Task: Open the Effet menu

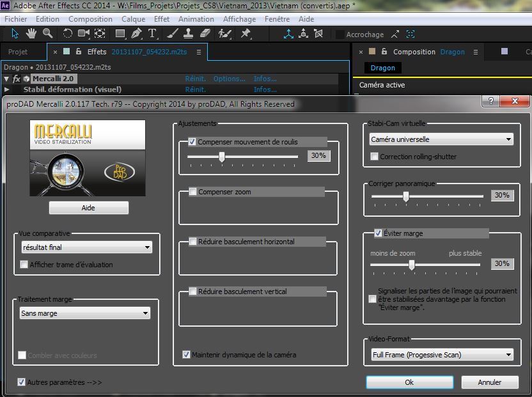Action: pyautogui.click(x=162, y=19)
